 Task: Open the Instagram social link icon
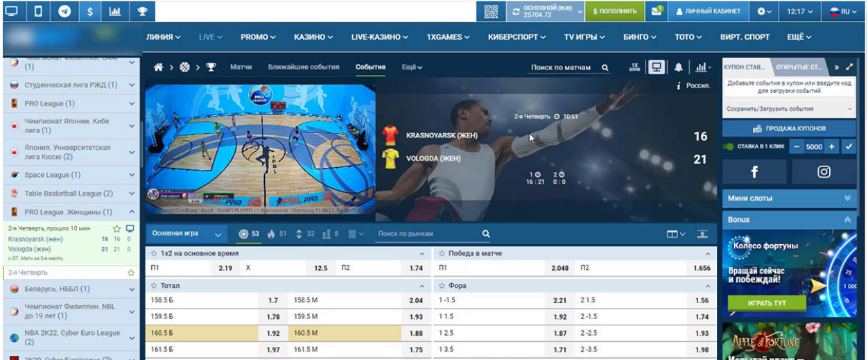pyautogui.click(x=824, y=172)
